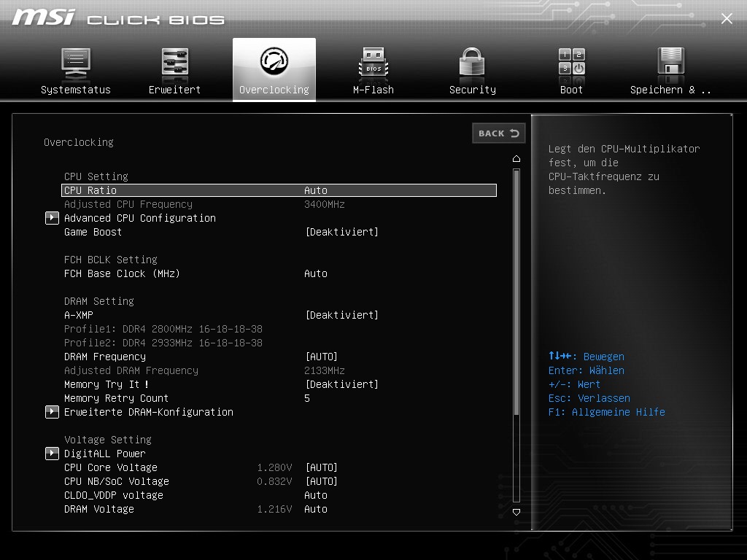
Task: Open the Security padlock icon
Action: (x=472, y=62)
